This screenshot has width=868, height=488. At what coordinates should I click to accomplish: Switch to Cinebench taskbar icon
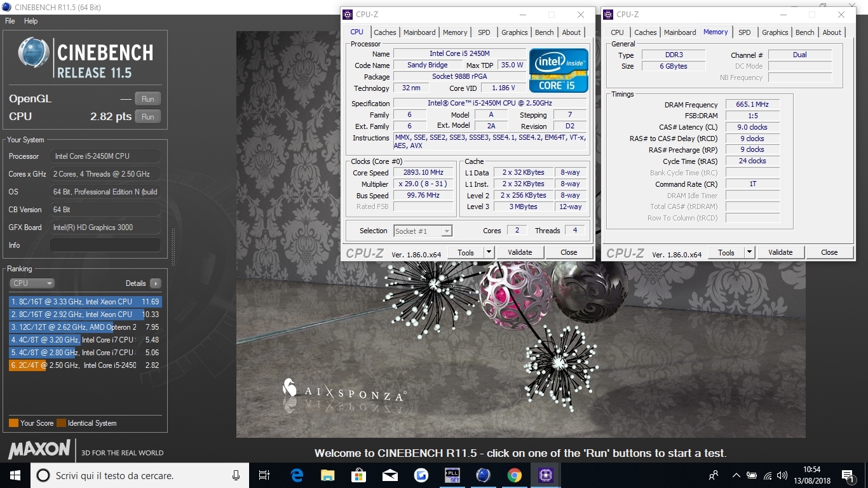click(x=483, y=475)
